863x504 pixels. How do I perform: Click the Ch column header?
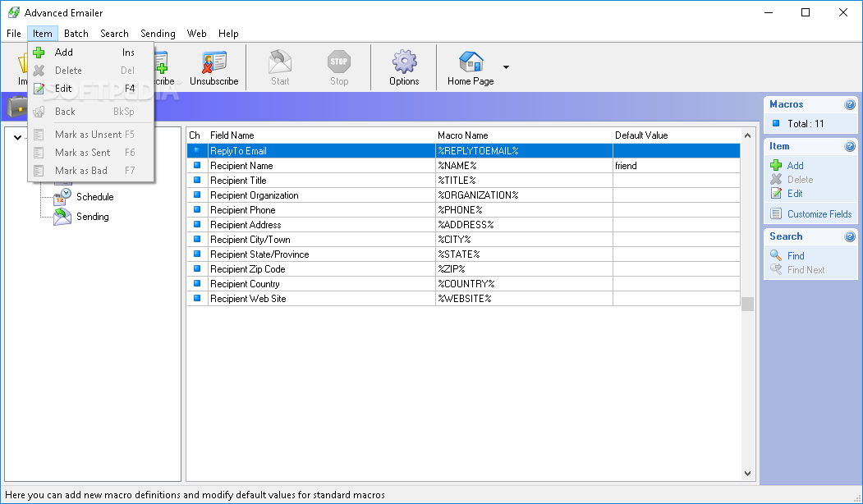tap(197, 135)
